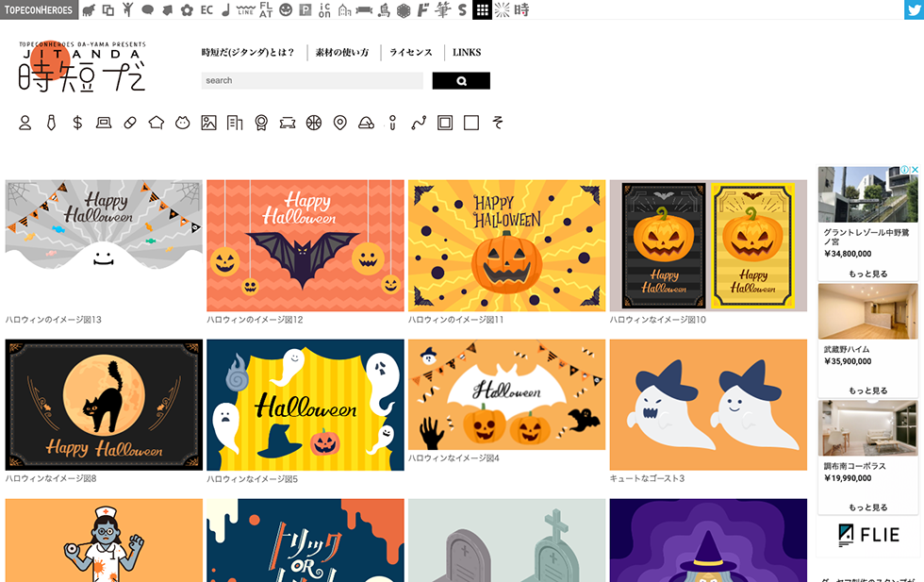Open the map pin location category icon
This screenshot has height=582, width=924.
click(339, 123)
